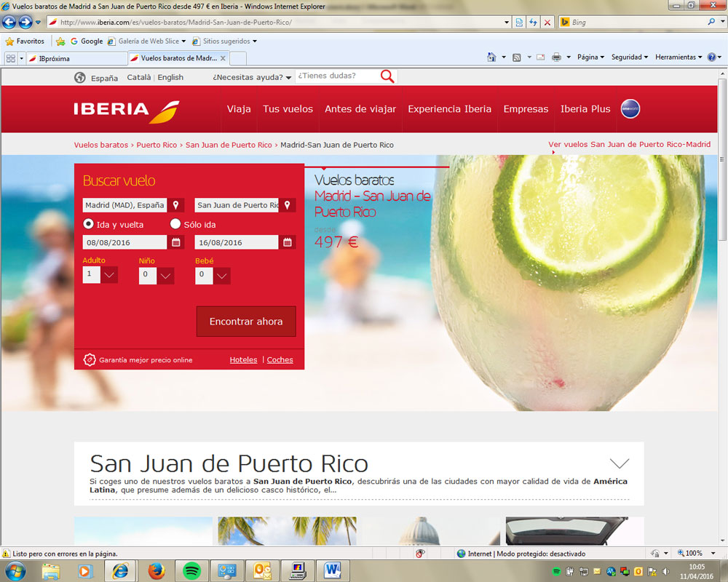
Task: Click the origin location pin icon
Action: pos(175,205)
